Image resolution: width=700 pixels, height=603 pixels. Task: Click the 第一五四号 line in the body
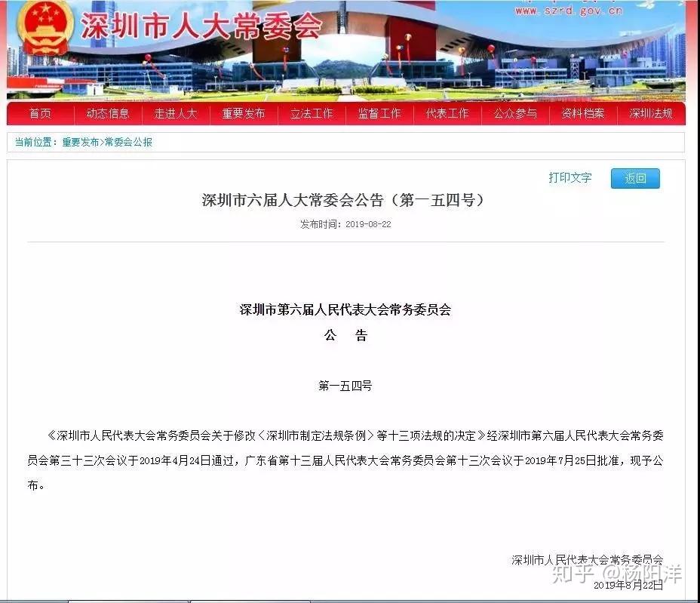click(345, 386)
